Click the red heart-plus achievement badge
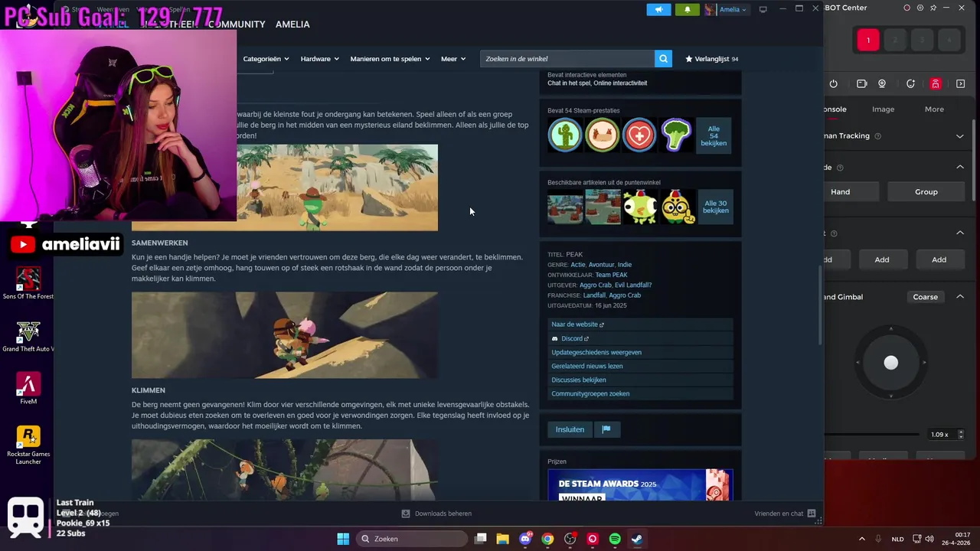 [x=639, y=135]
